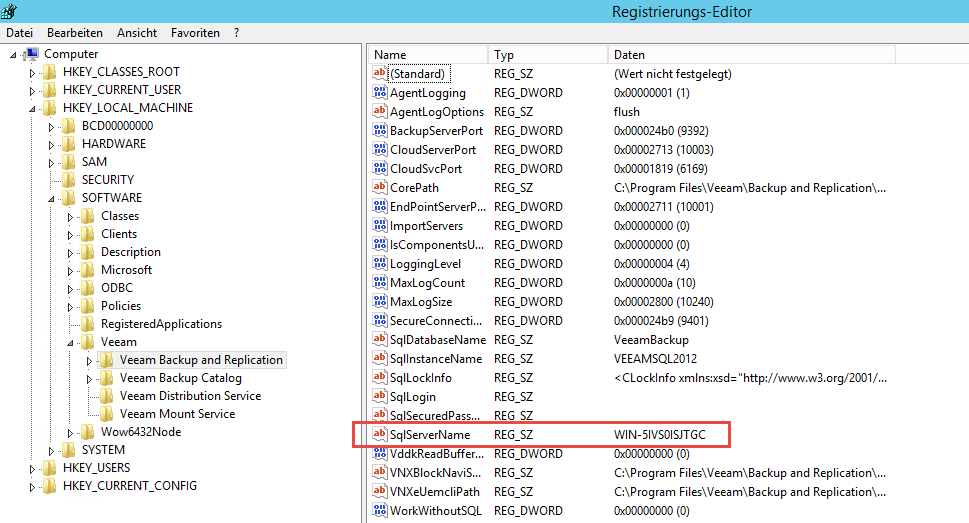Click the ODBC folder icon

pos(88,287)
